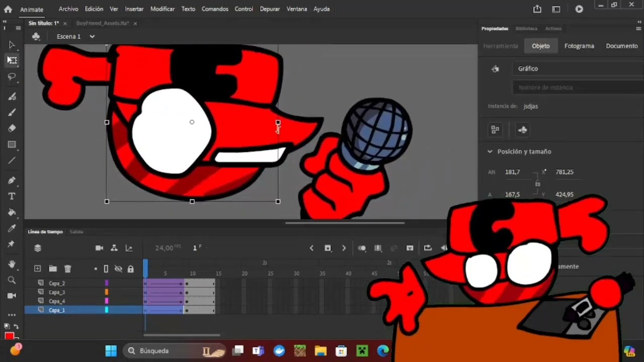This screenshot has width=644, height=362.
Task: Open the layer depth graph icon
Action: (129, 248)
